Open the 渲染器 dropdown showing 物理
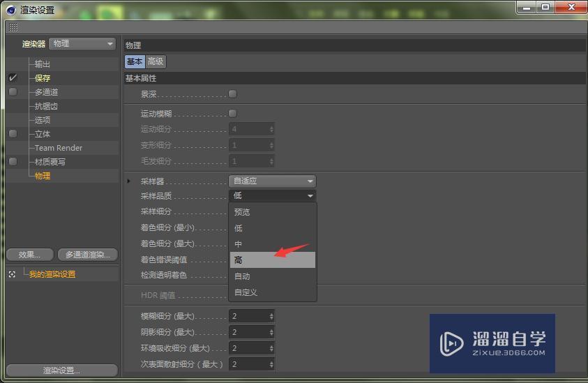The image size is (588, 383). point(82,43)
